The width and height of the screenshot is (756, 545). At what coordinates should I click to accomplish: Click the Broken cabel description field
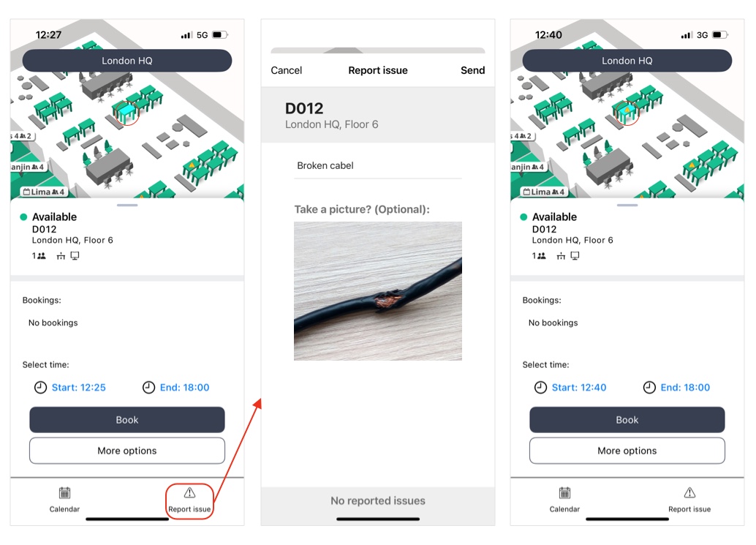[x=378, y=165]
